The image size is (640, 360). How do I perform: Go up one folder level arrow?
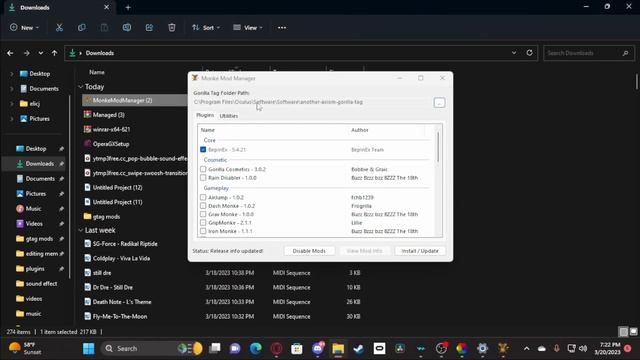point(54,53)
